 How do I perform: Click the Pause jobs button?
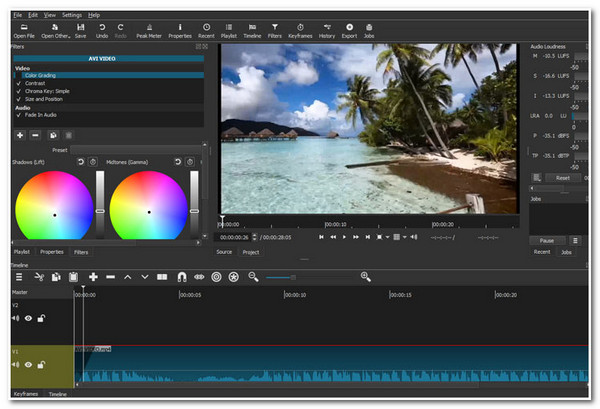point(547,241)
